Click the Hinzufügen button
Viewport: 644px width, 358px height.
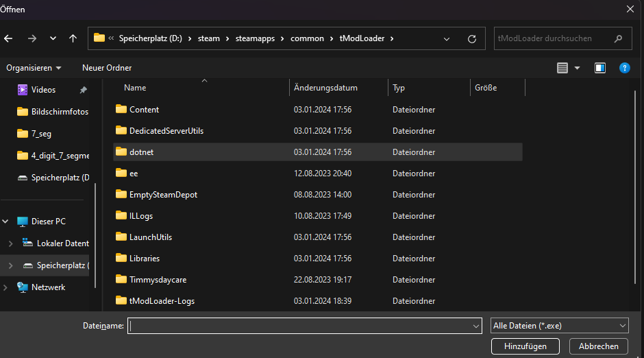(x=525, y=346)
